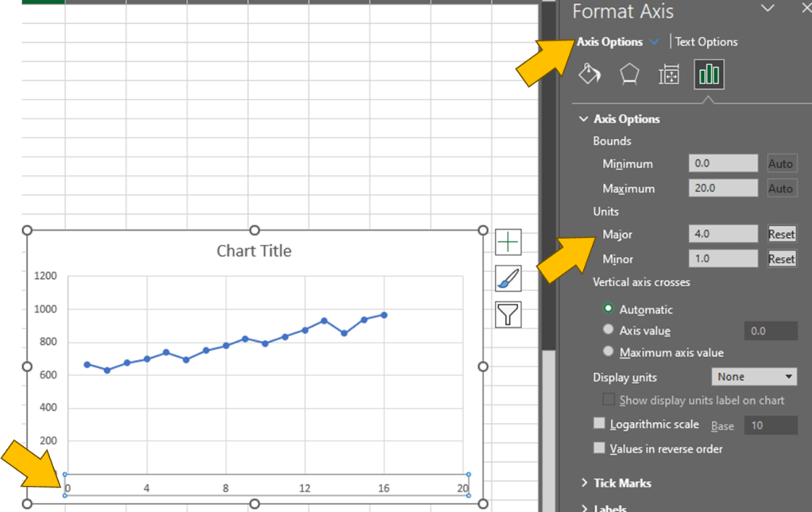Select the Axis Options bar chart icon
The image size is (812, 512).
[x=709, y=75]
